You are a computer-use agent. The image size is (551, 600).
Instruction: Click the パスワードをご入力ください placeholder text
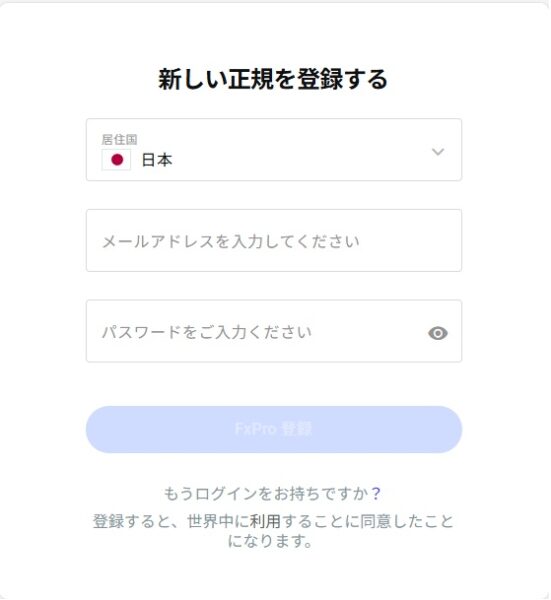(x=207, y=332)
